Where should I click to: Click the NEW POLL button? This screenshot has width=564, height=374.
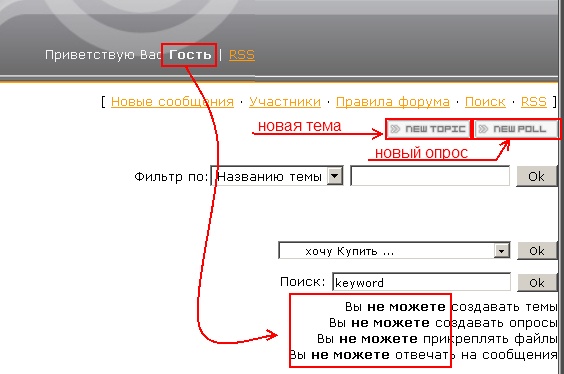517,129
